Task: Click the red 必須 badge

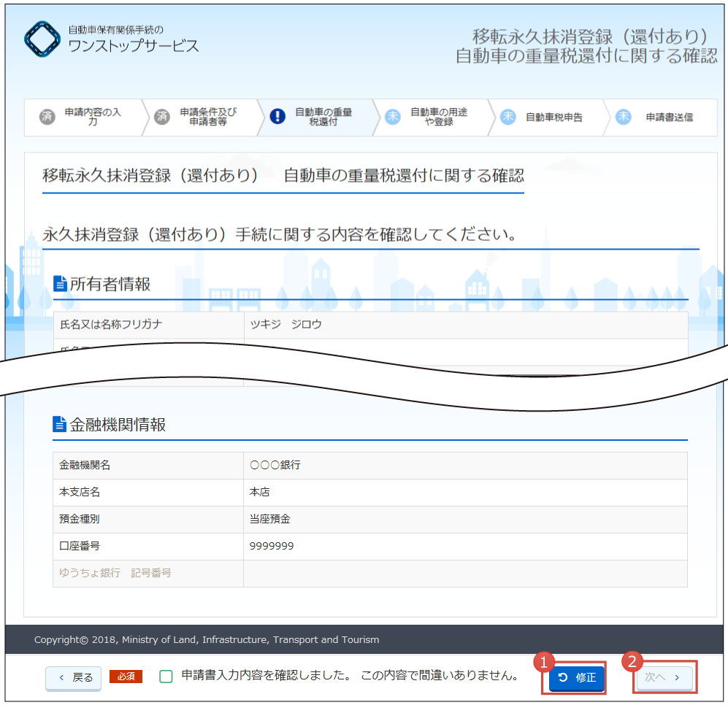Action: pos(126,677)
